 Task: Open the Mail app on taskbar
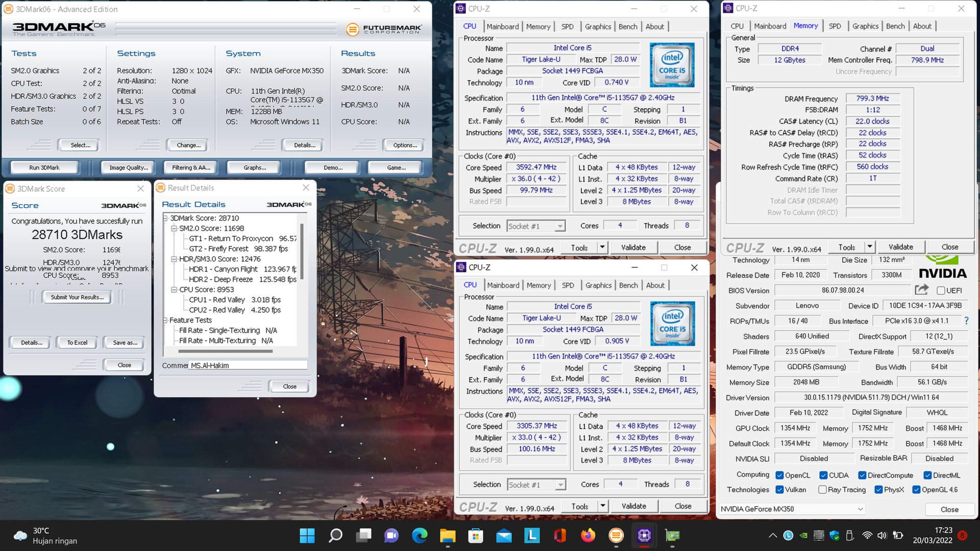pyautogui.click(x=504, y=535)
